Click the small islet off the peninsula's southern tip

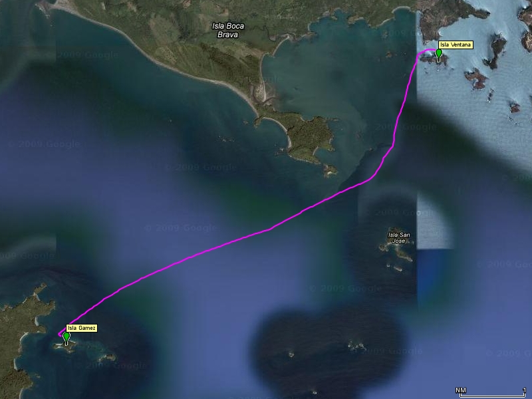pos(329,170)
